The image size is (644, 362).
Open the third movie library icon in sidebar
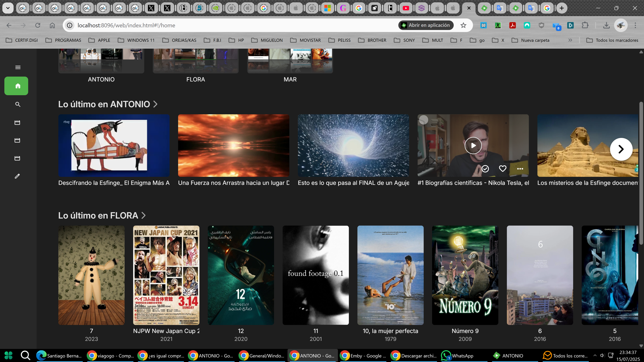click(x=17, y=158)
